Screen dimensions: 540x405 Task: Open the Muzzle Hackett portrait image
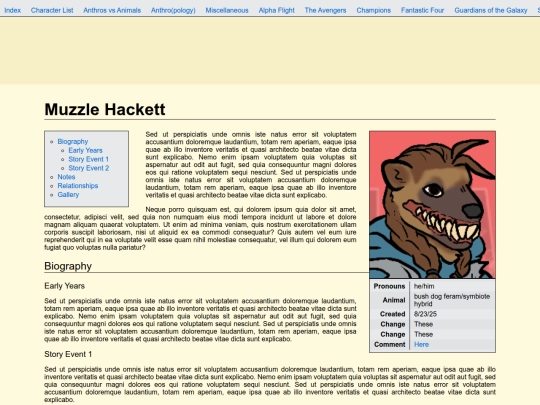tap(432, 205)
